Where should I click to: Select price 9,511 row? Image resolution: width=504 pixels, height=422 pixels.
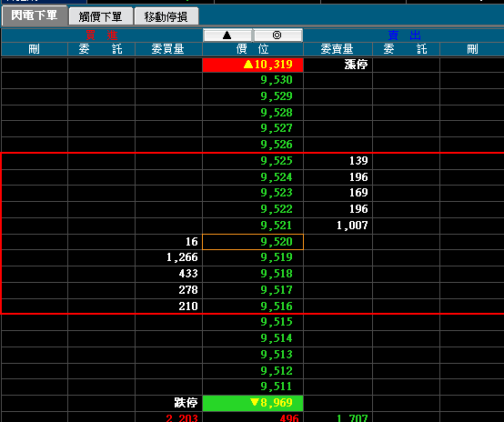pyautogui.click(x=253, y=387)
